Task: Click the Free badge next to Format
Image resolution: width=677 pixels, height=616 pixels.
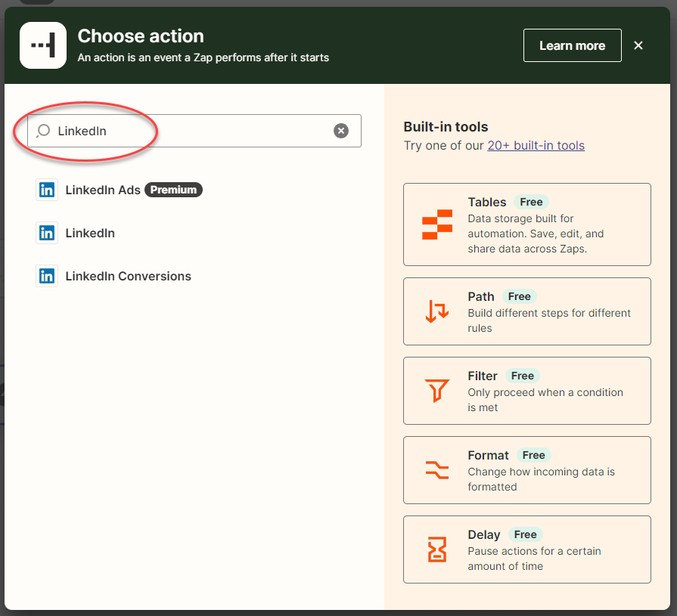Action: [533, 455]
